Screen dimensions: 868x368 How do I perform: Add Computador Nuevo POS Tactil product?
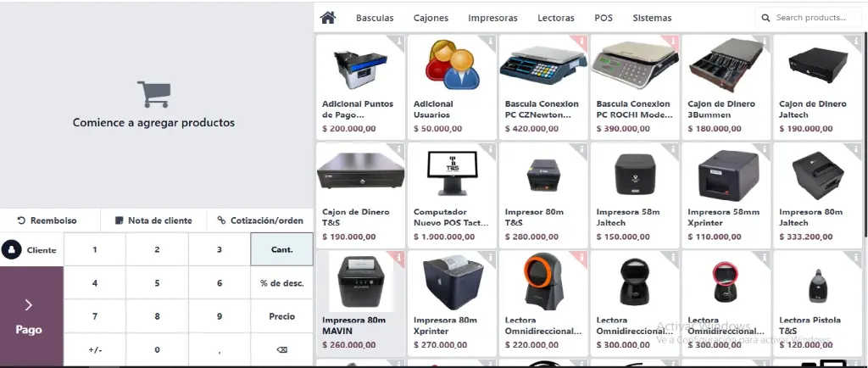tap(452, 195)
